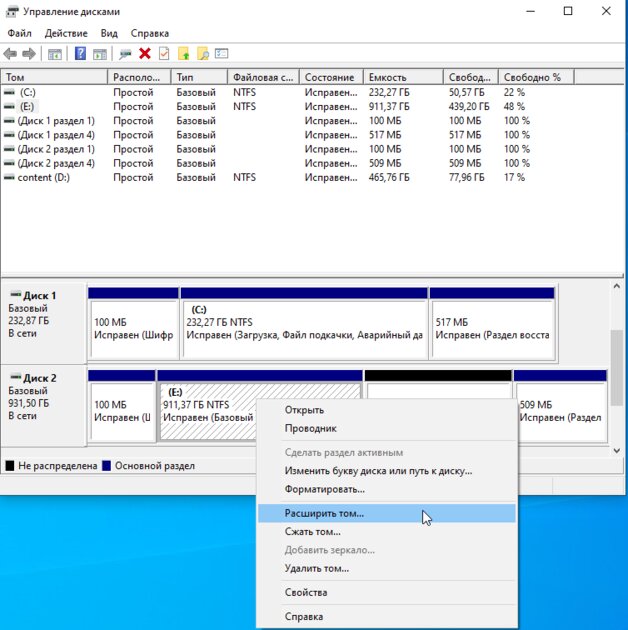
Task: Click the 465,76 ГБ capacity cell
Action: coord(389,178)
